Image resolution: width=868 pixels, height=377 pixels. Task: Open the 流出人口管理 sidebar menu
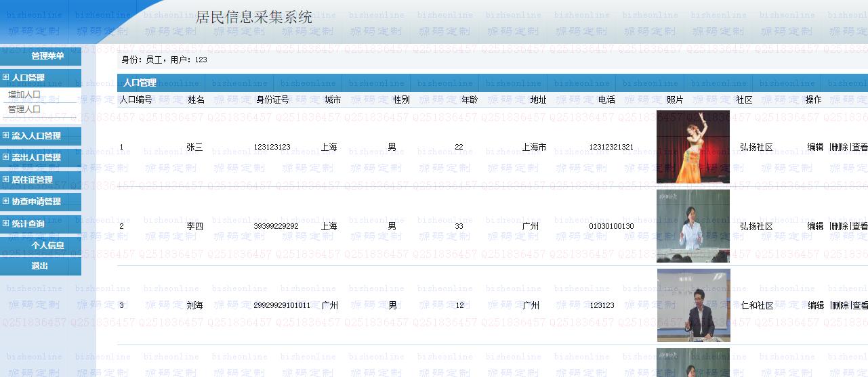(x=40, y=157)
